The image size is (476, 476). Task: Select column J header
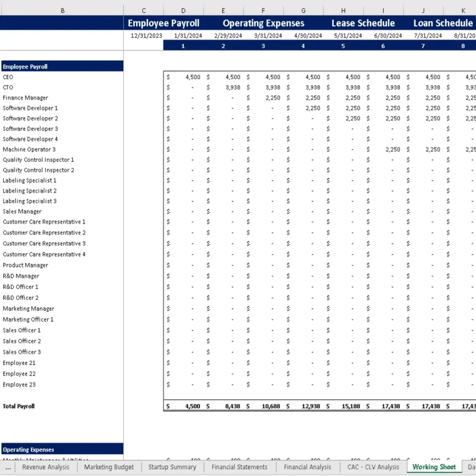coord(423,11)
